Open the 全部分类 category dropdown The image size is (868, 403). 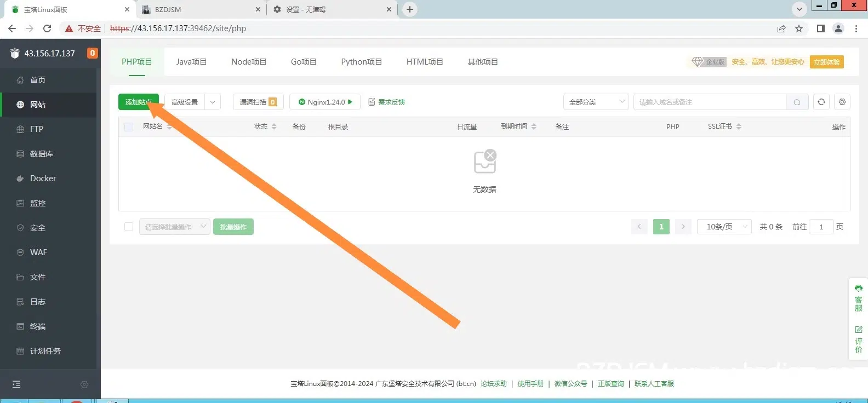point(596,102)
